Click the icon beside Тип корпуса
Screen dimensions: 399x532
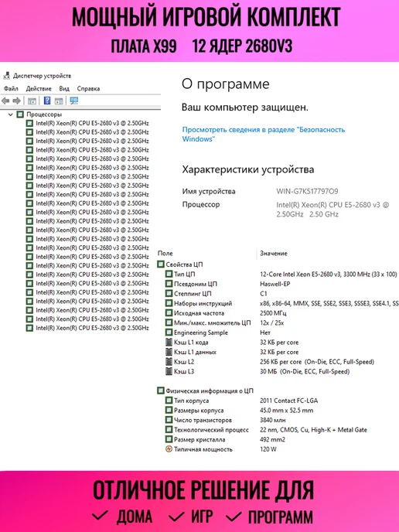coord(169,401)
